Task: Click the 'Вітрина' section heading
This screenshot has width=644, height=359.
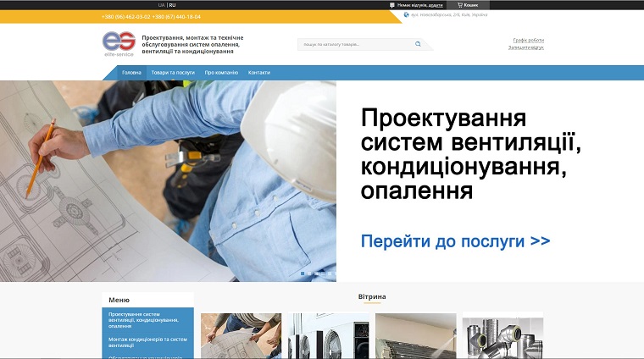Action: click(x=372, y=296)
